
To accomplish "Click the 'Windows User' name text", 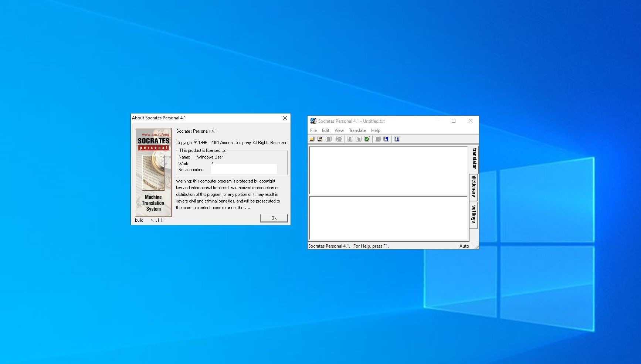I will click(210, 157).
